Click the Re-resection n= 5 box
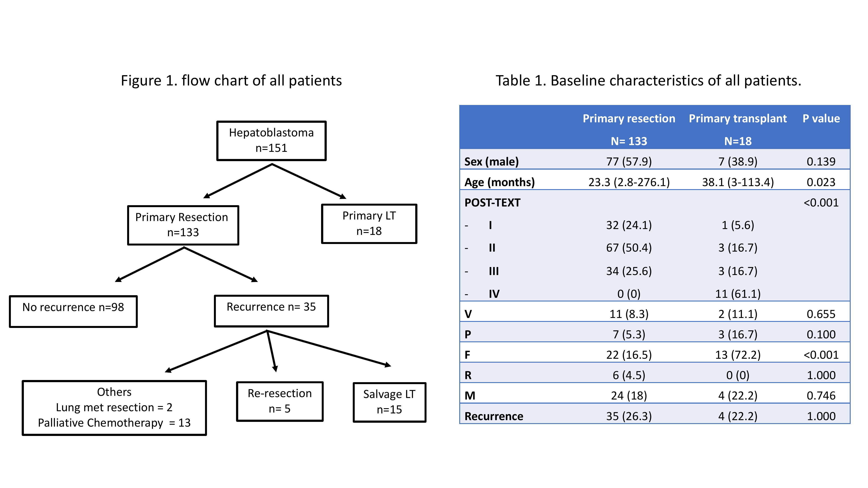 pos(280,401)
